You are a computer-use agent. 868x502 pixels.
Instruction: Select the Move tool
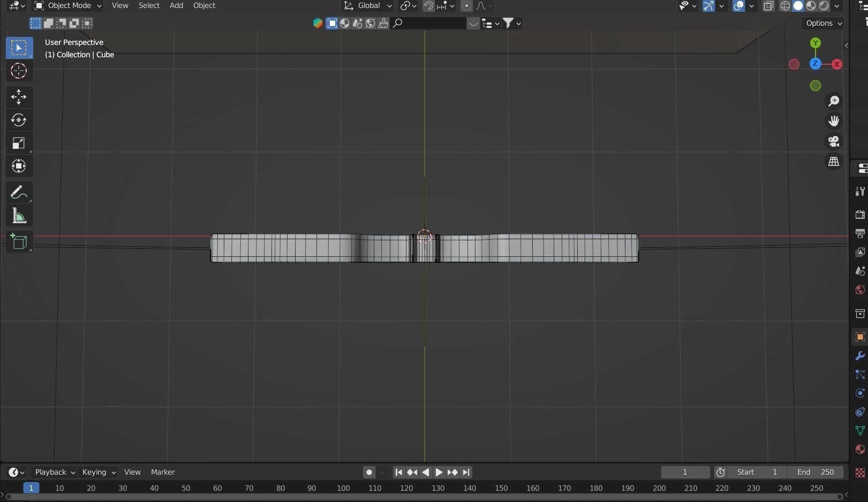point(19,97)
